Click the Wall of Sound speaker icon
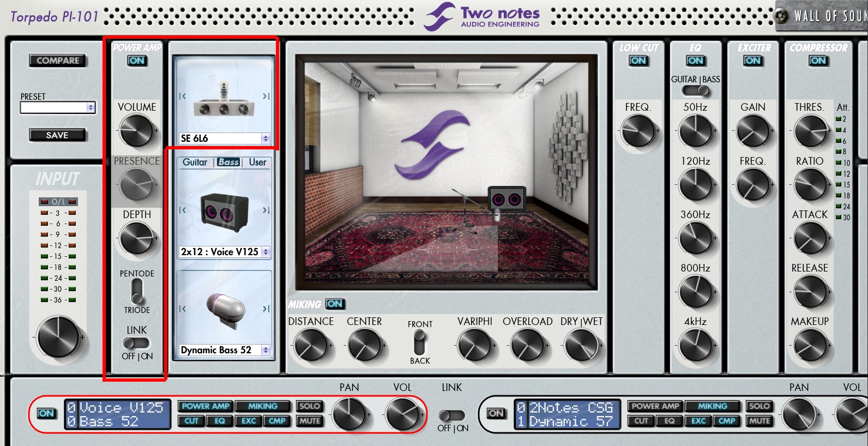This screenshot has width=868, height=446. (781, 16)
